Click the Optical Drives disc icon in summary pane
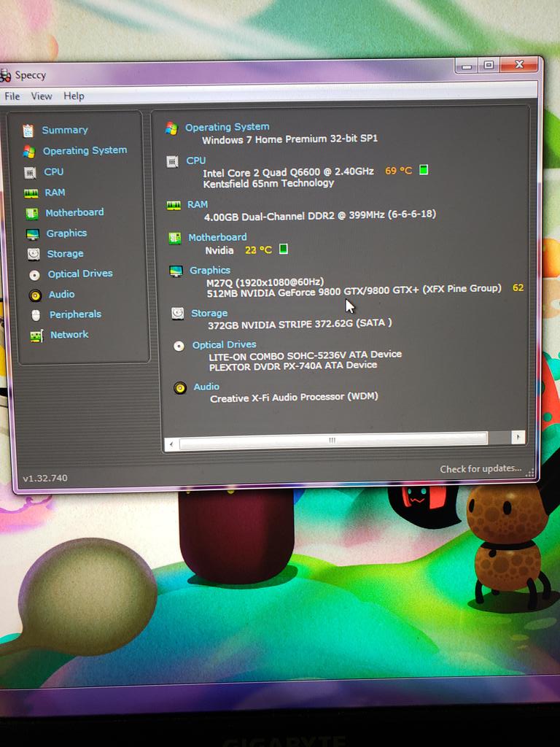 pyautogui.click(x=179, y=346)
